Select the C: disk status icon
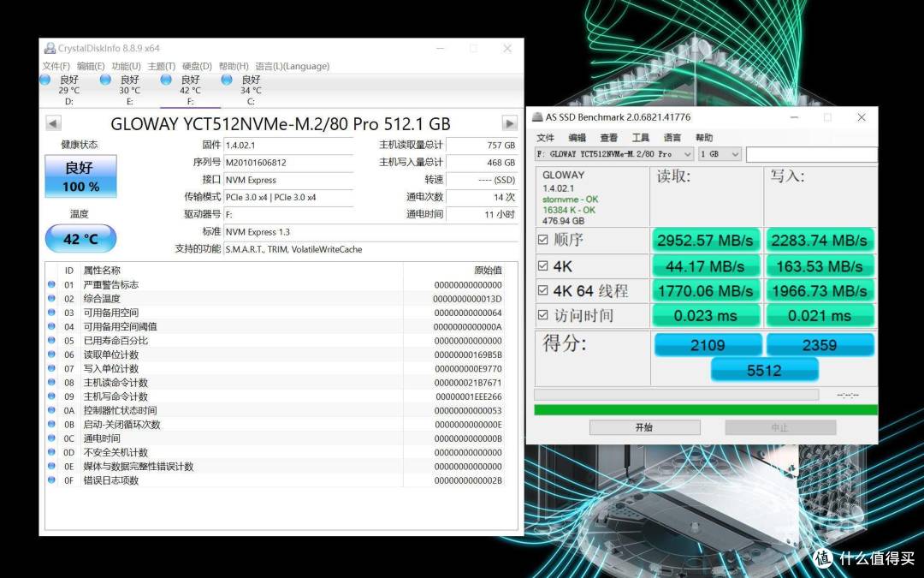The width and height of the screenshot is (924, 578). 226,80
